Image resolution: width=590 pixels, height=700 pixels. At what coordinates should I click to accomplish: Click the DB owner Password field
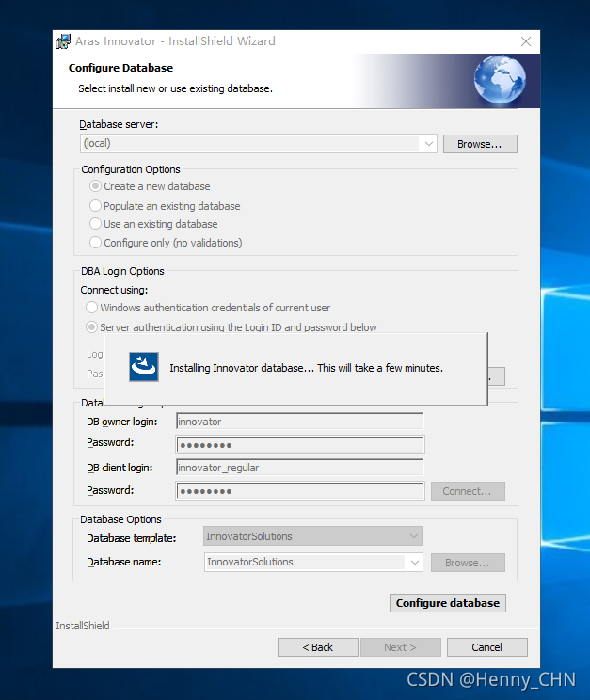tap(299, 445)
